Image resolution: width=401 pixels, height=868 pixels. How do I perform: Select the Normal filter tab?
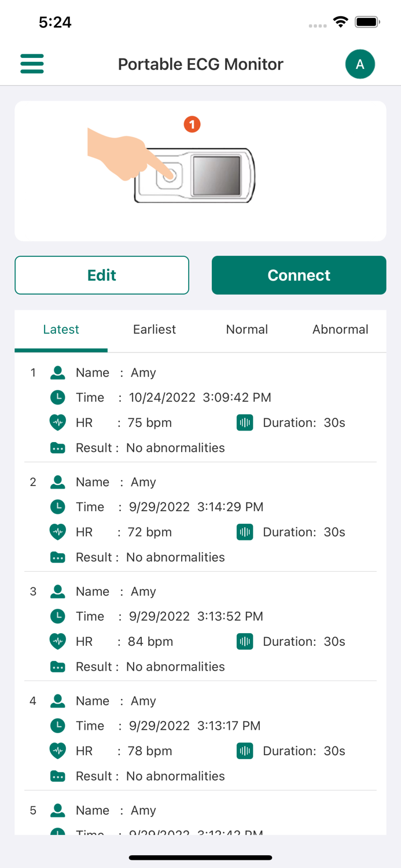(x=247, y=329)
